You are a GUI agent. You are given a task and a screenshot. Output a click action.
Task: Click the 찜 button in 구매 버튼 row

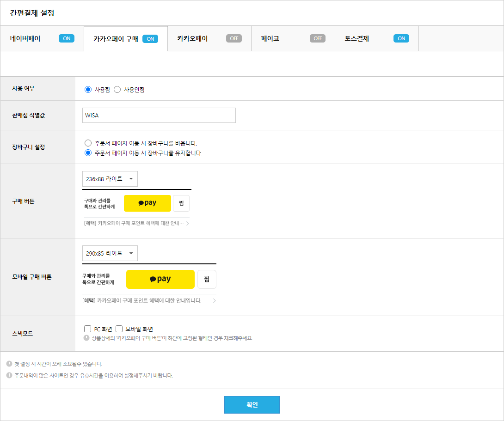pos(181,203)
